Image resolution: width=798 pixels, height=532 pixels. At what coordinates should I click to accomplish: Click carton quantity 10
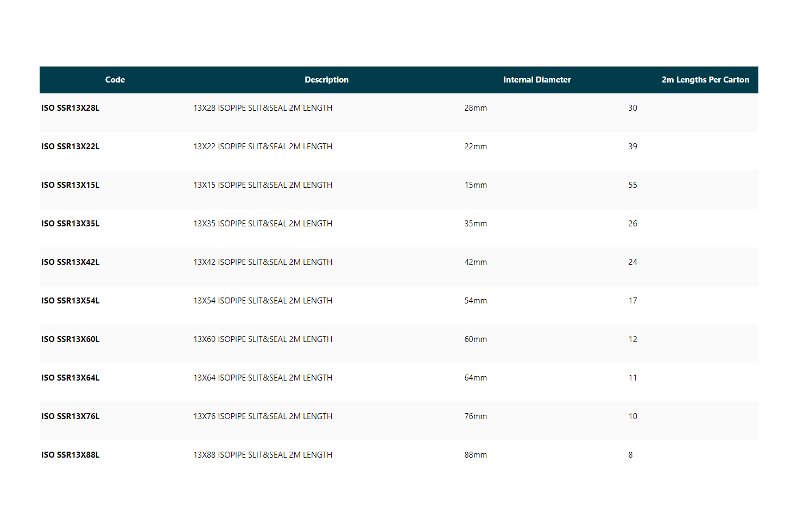point(633,416)
